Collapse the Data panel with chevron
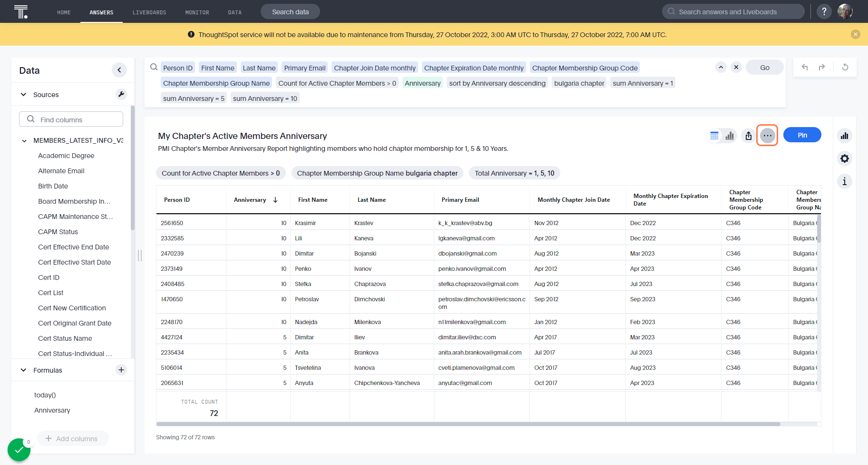The width and height of the screenshot is (868, 465). tap(119, 70)
